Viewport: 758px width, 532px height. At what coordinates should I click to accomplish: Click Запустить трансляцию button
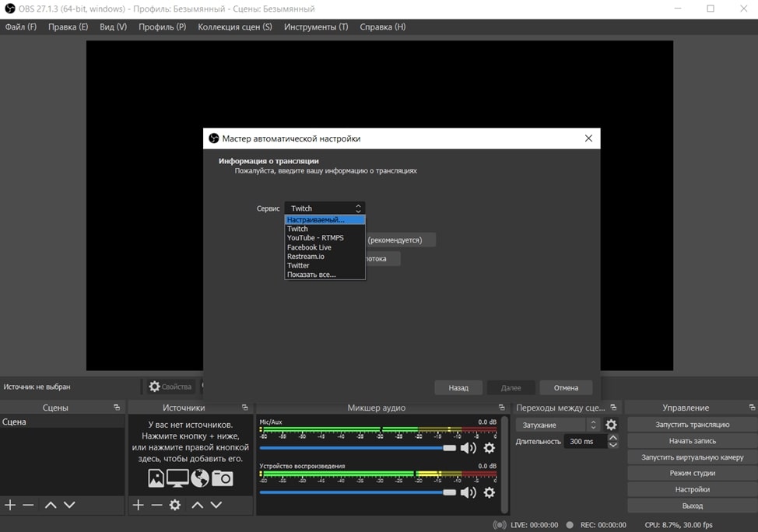click(x=693, y=425)
